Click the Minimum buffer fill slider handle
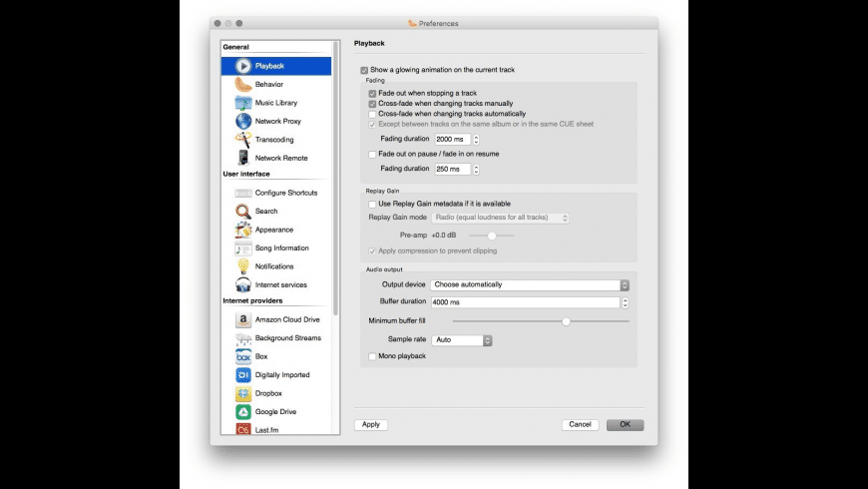This screenshot has height=489, width=868. point(566,321)
